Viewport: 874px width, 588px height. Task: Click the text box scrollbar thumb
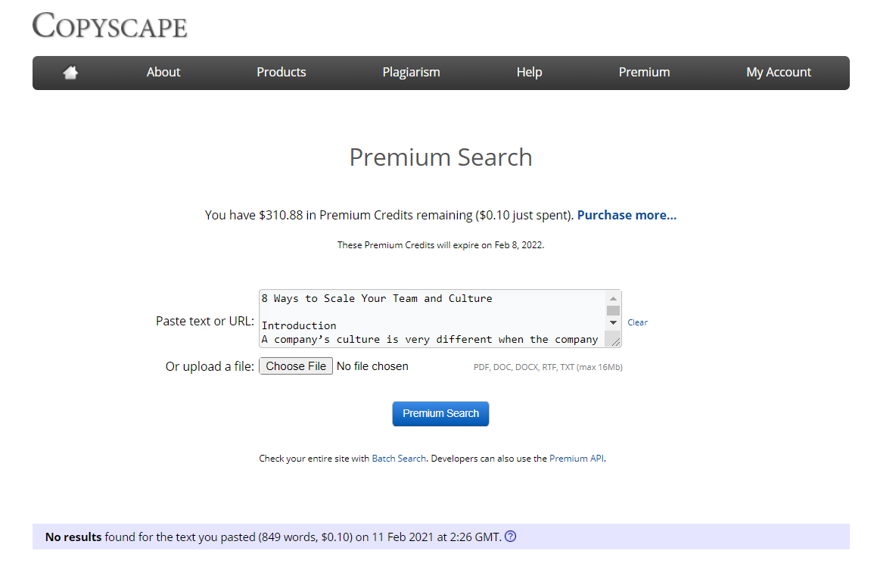(x=613, y=310)
